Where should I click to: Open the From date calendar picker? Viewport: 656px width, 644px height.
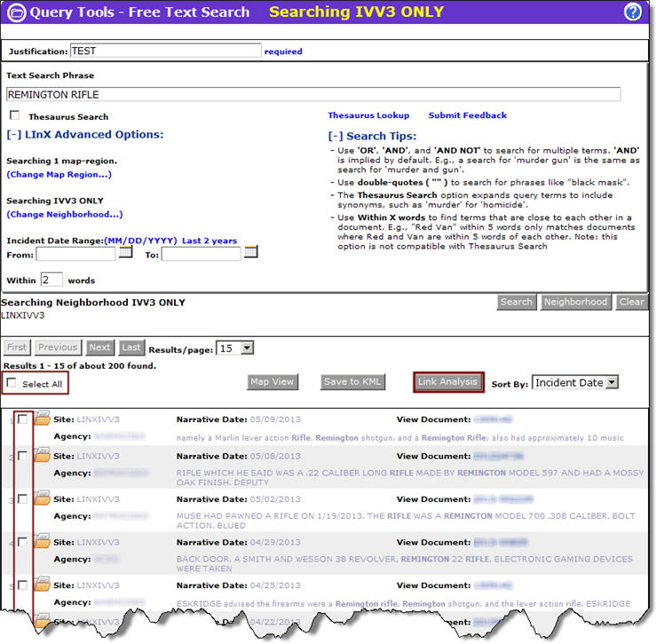click(x=125, y=252)
